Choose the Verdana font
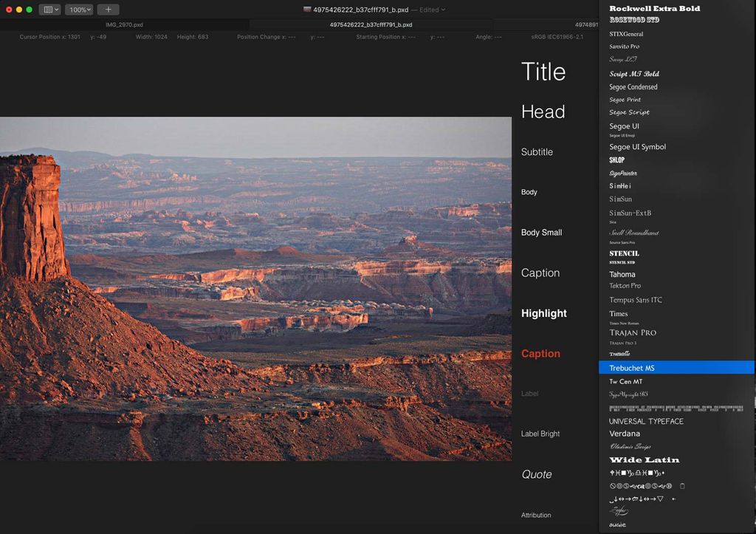The image size is (756, 534). coord(625,434)
